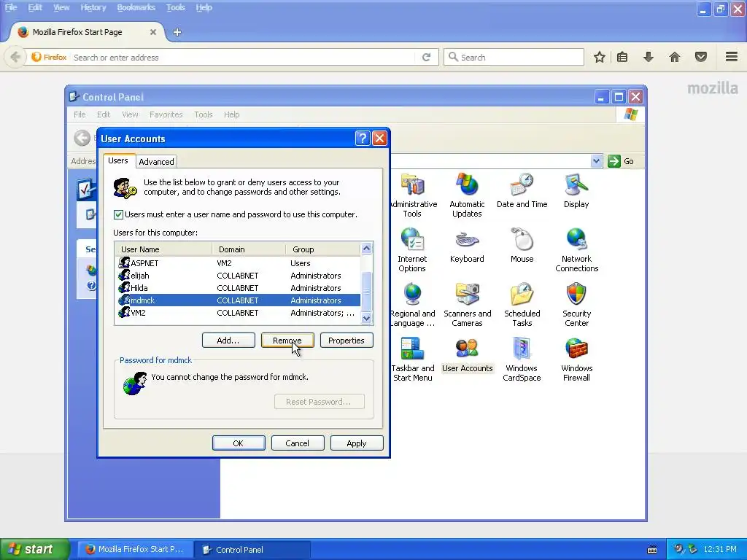This screenshot has width=747, height=560.
Task: Select the VM2 user row
Action: coord(239,313)
